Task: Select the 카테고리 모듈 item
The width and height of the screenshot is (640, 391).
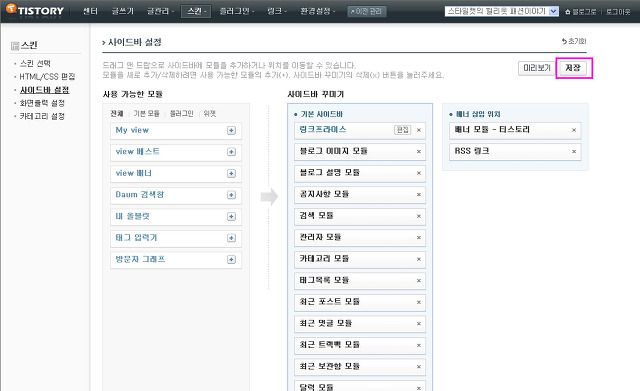Action: (360, 259)
